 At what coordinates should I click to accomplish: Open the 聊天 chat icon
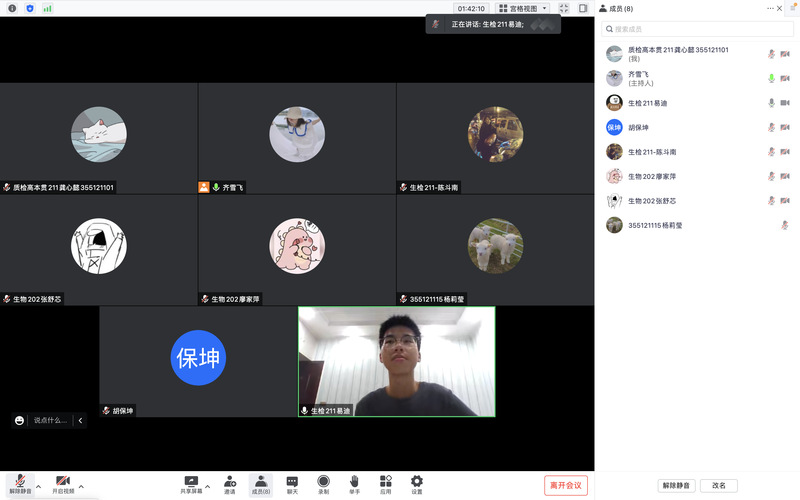(x=292, y=482)
